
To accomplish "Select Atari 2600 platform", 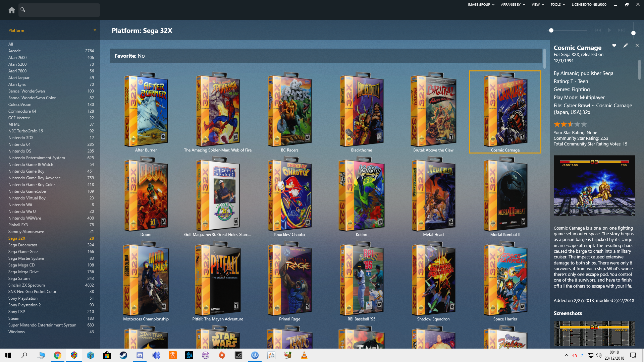I will pos(51,58).
